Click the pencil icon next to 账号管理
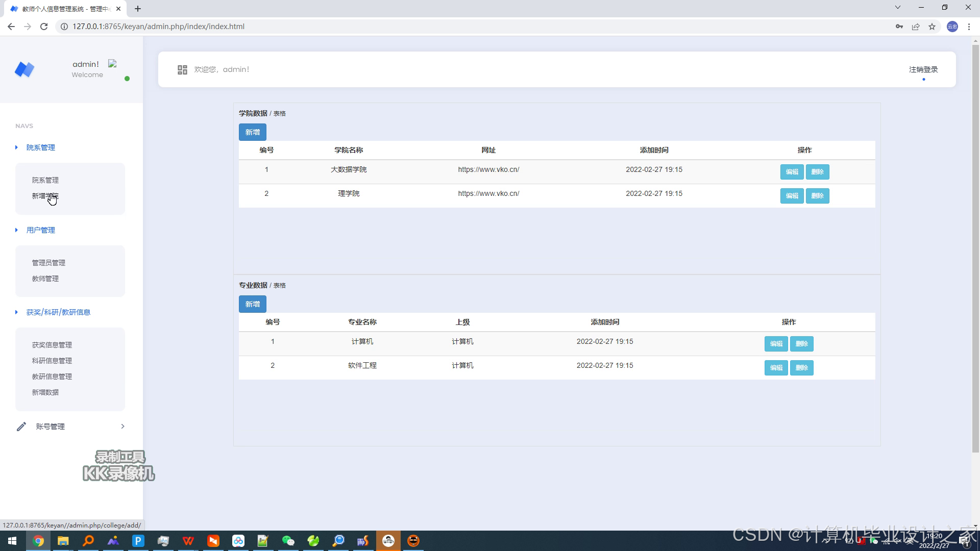 click(21, 427)
